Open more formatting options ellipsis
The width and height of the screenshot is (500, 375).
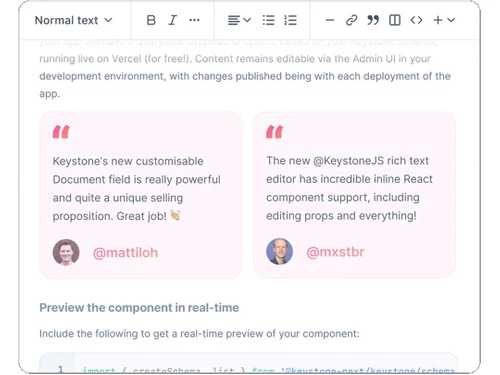194,20
